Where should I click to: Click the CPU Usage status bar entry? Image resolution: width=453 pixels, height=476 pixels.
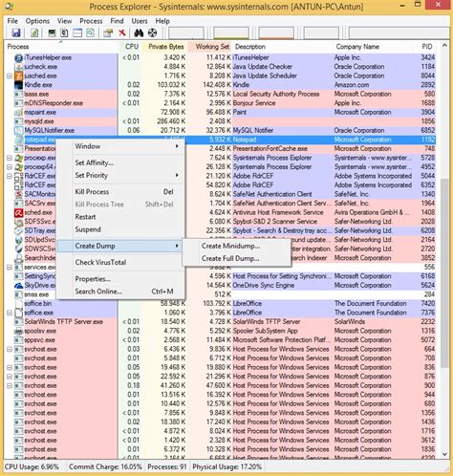32,467
